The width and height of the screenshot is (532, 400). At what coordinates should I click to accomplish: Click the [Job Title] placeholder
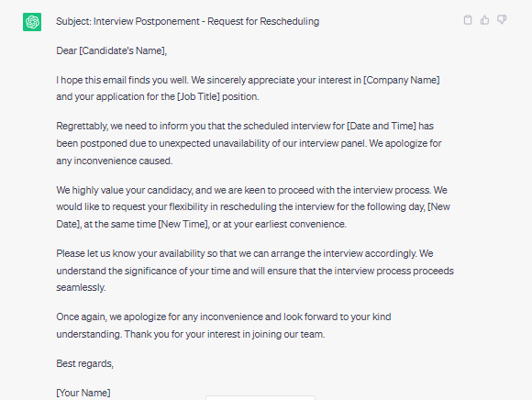tap(198, 96)
